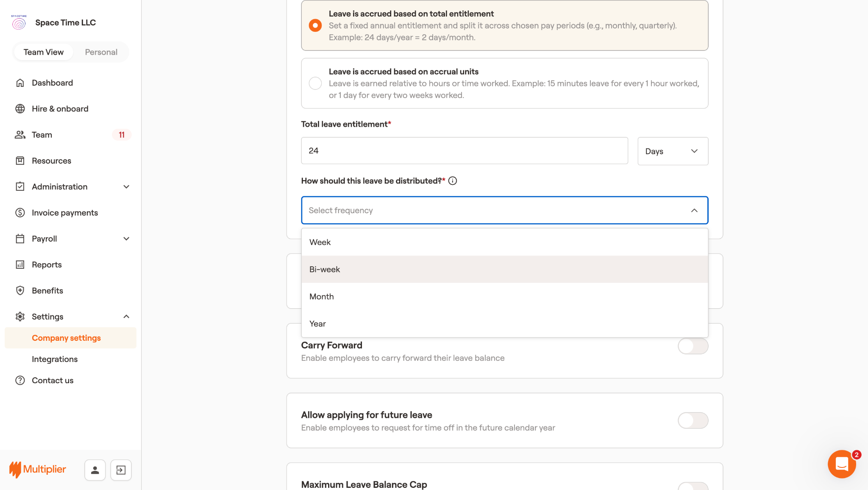Open the Days unit dropdown
This screenshot has height=490, width=868.
(x=673, y=151)
